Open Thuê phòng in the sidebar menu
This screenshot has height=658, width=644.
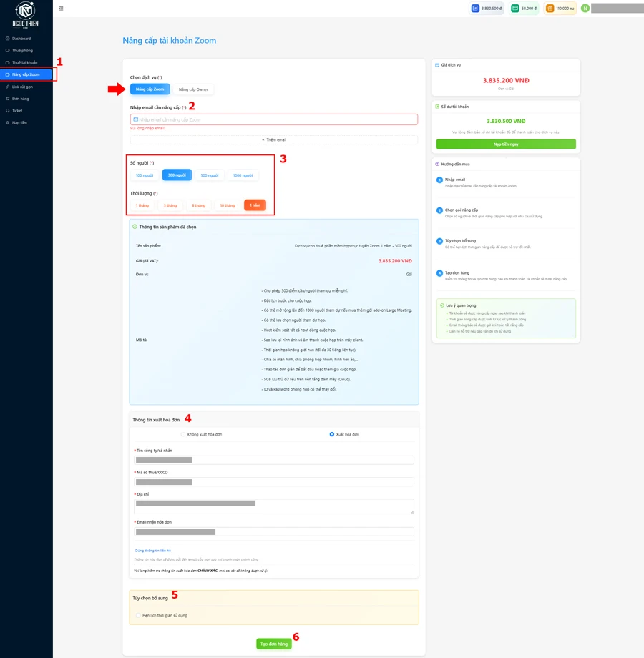coord(22,51)
